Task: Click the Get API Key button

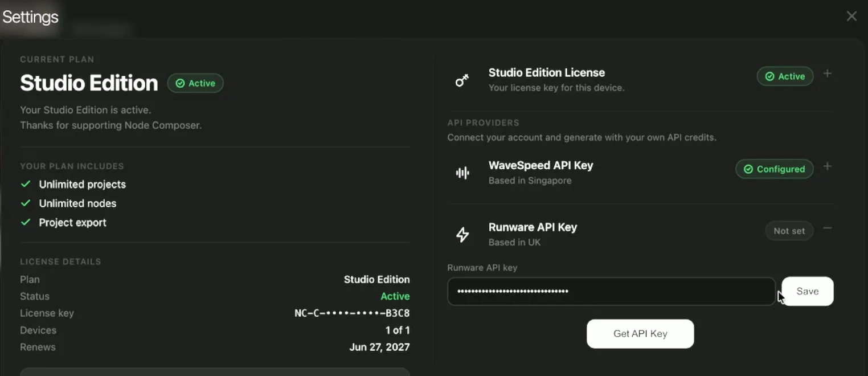Action: click(640, 334)
